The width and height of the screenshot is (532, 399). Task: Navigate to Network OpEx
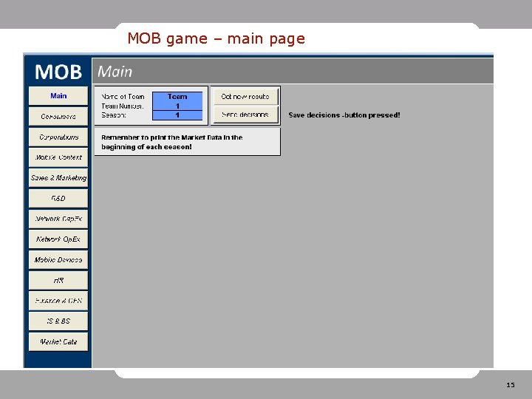coord(58,239)
